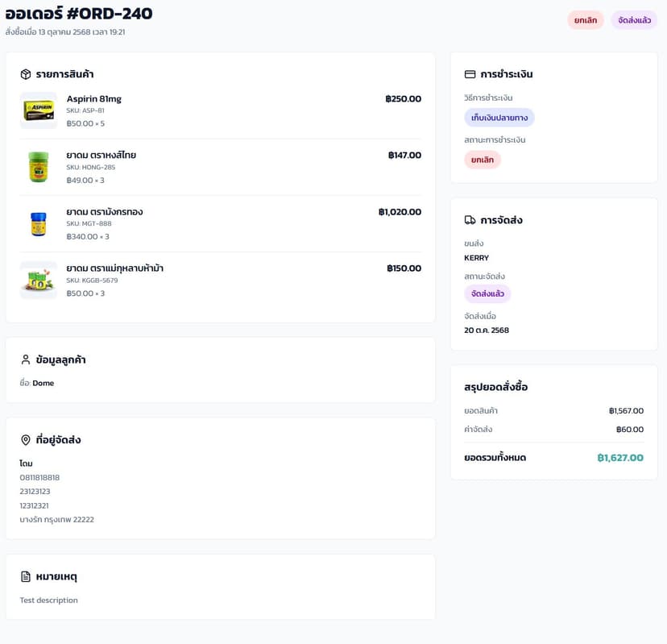Select the ยาดม ตราหงส์ไทย product name
The width and height of the screenshot is (667, 644).
pyautogui.click(x=101, y=155)
